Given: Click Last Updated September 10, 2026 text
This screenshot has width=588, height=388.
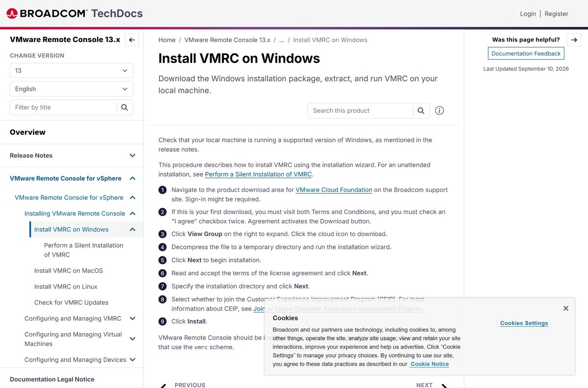Looking at the screenshot, I should pyautogui.click(x=526, y=69).
